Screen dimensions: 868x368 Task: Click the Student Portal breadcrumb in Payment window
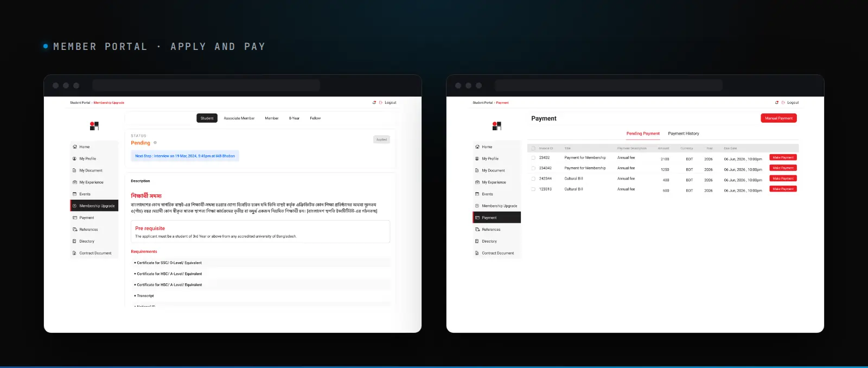click(x=482, y=103)
